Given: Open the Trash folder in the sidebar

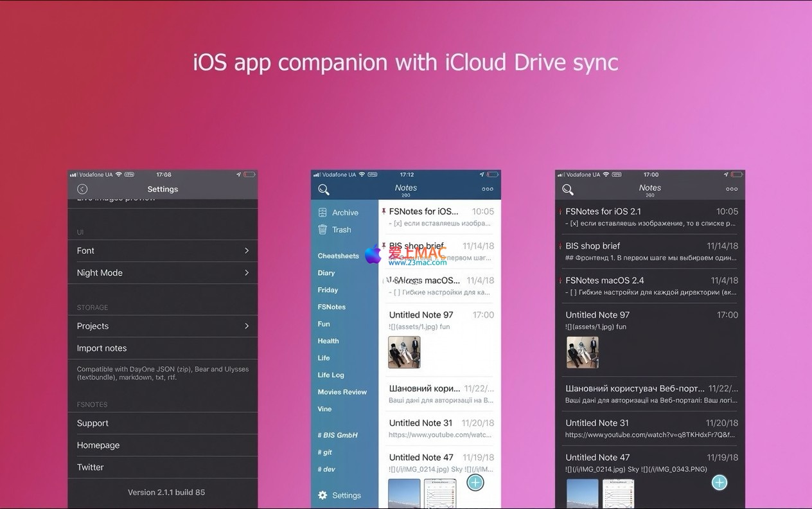Looking at the screenshot, I should [x=340, y=229].
